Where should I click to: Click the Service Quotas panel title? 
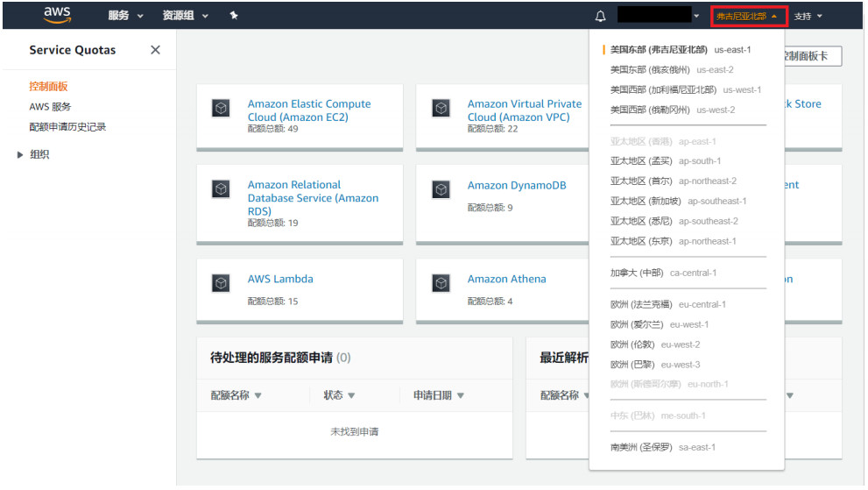(73, 50)
